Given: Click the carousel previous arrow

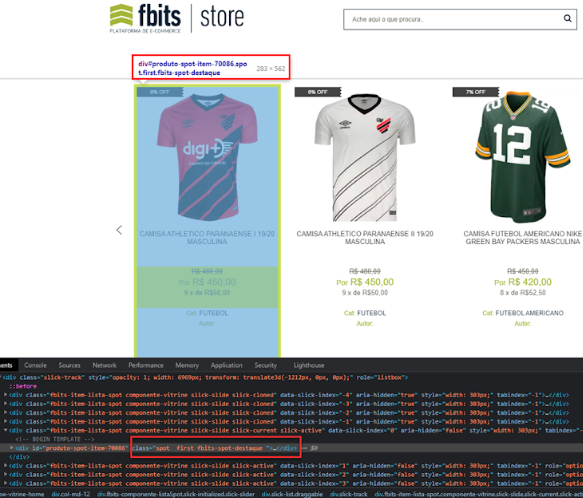Looking at the screenshot, I should [119, 230].
